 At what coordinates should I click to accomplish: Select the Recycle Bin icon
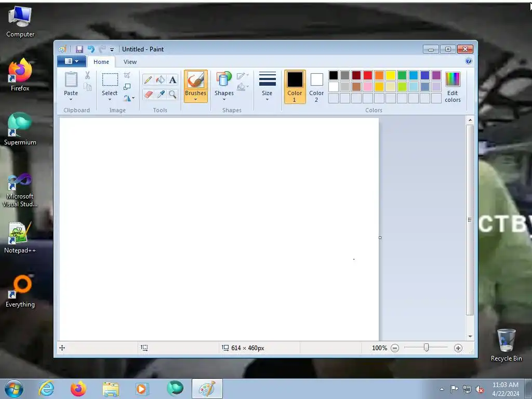506,345
